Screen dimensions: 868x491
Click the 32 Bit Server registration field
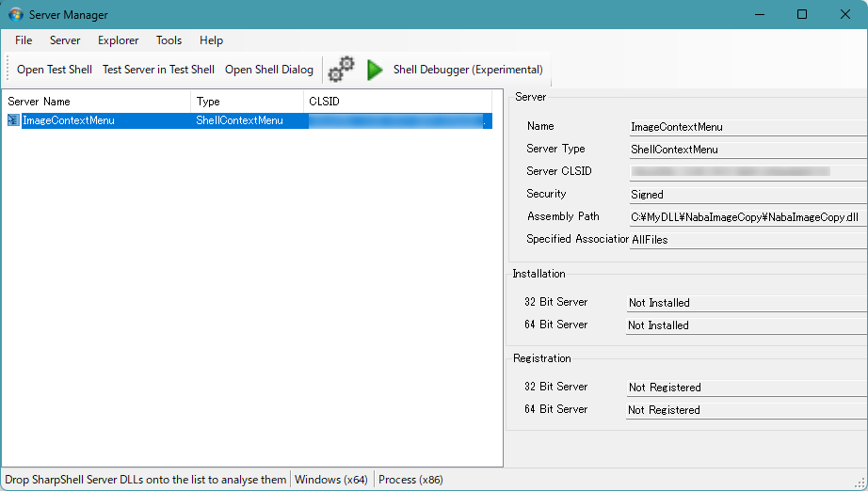pyautogui.click(x=746, y=388)
